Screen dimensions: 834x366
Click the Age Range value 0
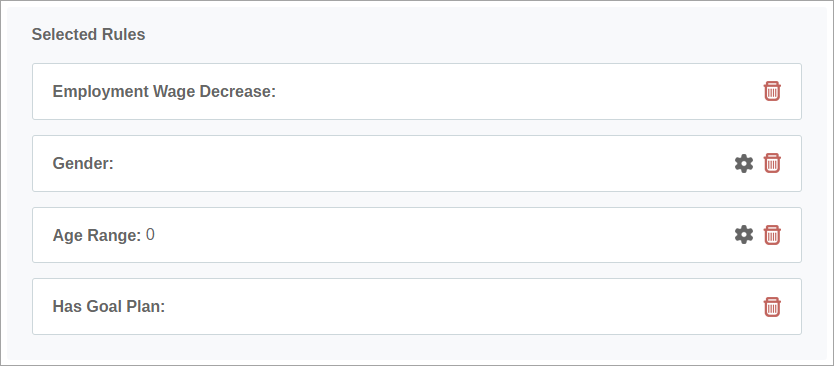pyautogui.click(x=151, y=235)
